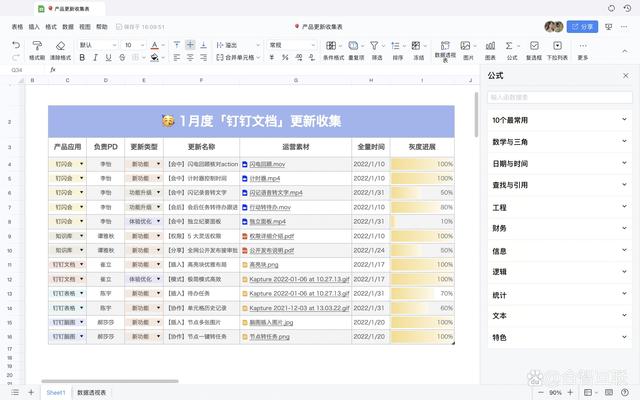This screenshot has height=400, width=640.
Task: Expand the 逻辑 formula category
Action: point(560,272)
